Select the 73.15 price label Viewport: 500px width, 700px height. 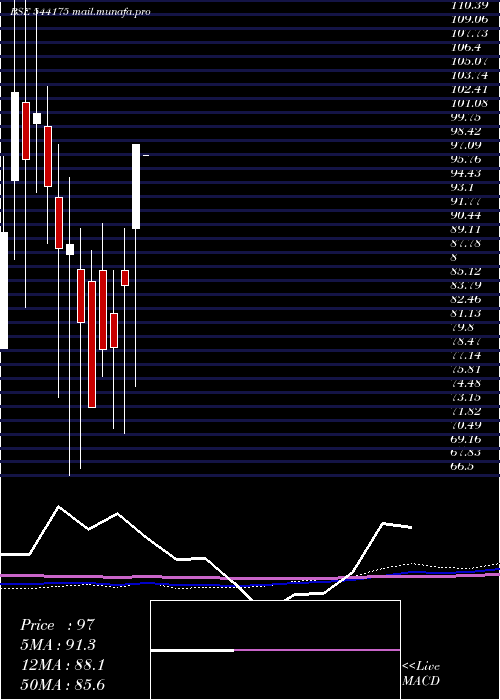pos(466,397)
